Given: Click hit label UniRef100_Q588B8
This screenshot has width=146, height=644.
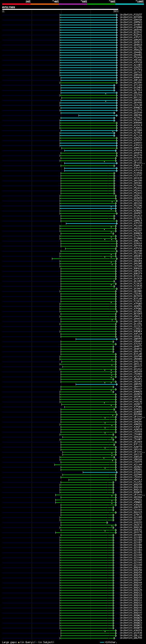Looking at the screenshot, I should tap(131, 359).
